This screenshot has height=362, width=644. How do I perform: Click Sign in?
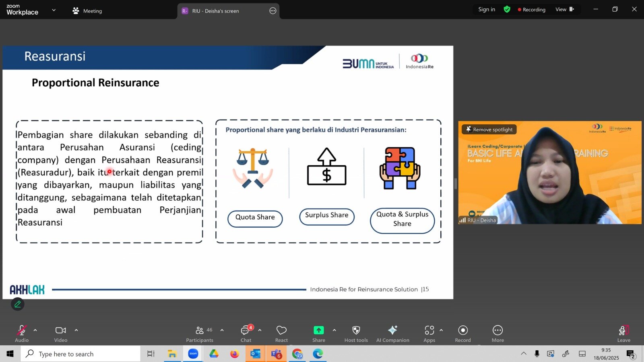[x=487, y=9]
